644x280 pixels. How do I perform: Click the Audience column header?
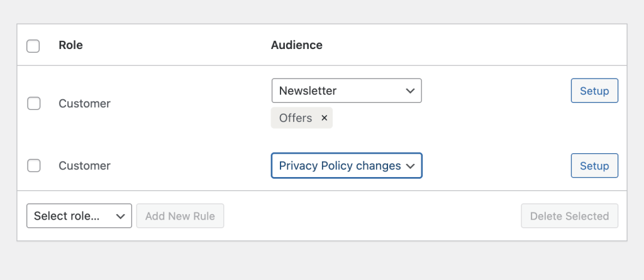coord(296,45)
